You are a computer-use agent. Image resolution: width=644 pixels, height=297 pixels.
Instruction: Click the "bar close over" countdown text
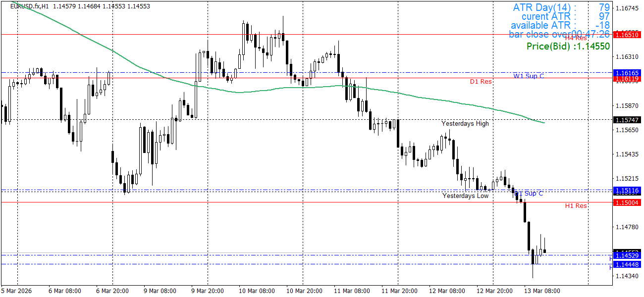[559, 34]
